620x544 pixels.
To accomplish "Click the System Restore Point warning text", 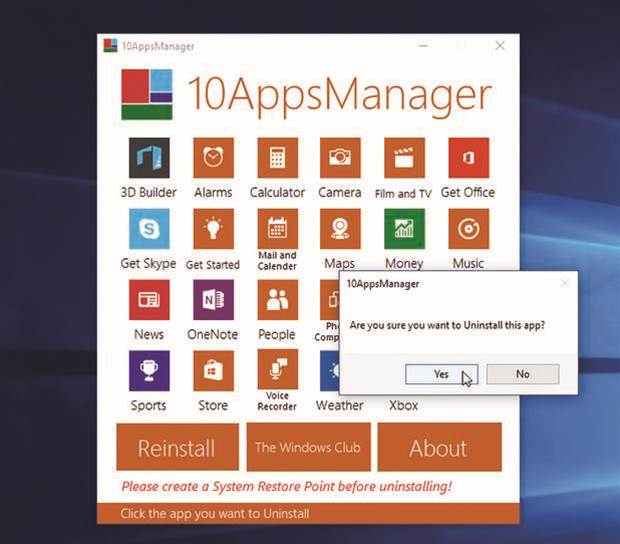I will [x=286, y=486].
